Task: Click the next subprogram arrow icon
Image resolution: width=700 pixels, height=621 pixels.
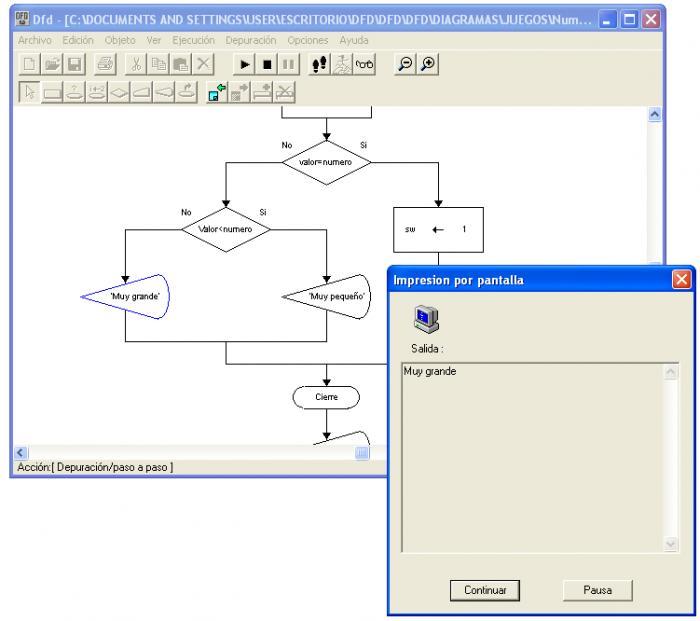Action: pyautogui.click(x=240, y=92)
